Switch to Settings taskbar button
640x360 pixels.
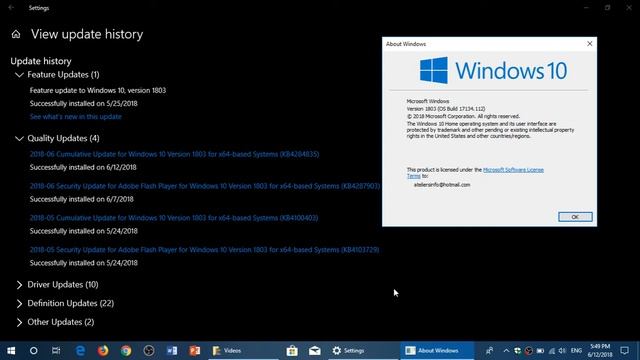pos(363,351)
